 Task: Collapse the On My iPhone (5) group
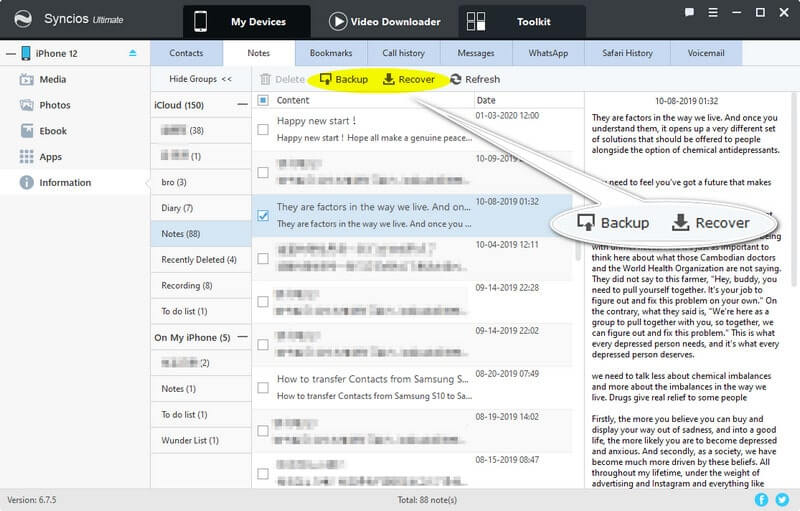click(x=242, y=337)
